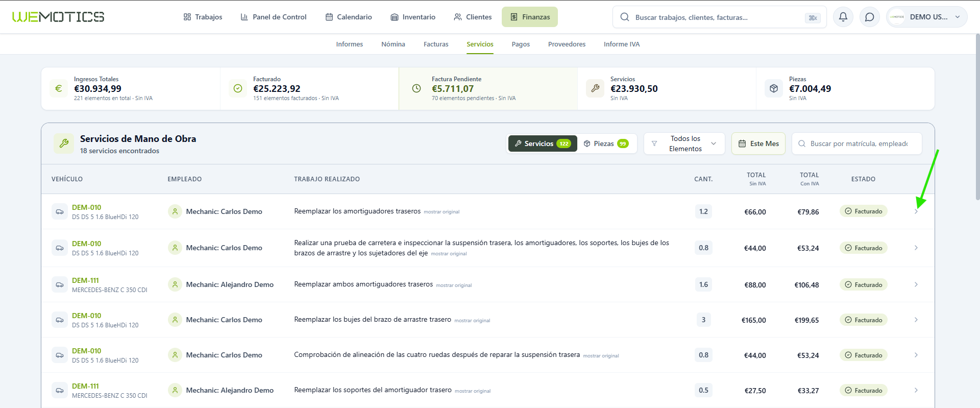
Task: Click mostrar original for prueba de carretera
Action: pyautogui.click(x=449, y=254)
